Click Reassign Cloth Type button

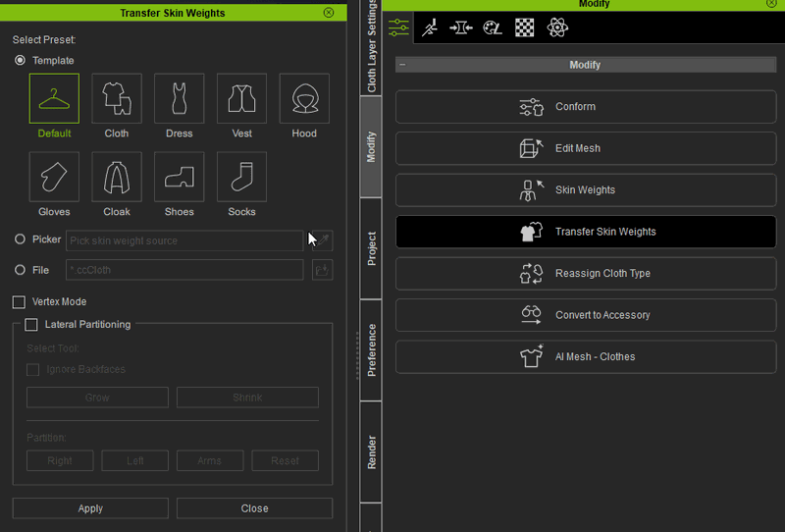586,274
